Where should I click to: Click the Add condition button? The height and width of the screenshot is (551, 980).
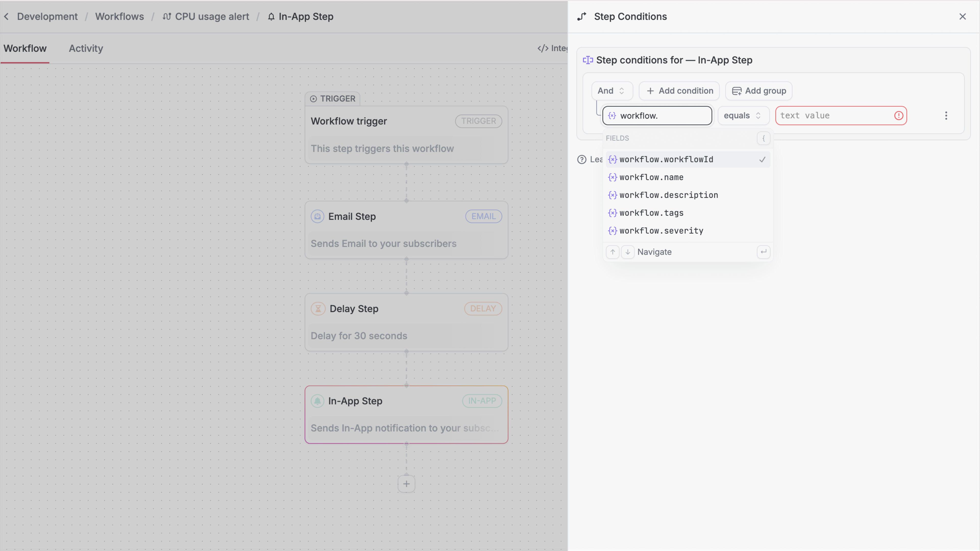tap(679, 91)
